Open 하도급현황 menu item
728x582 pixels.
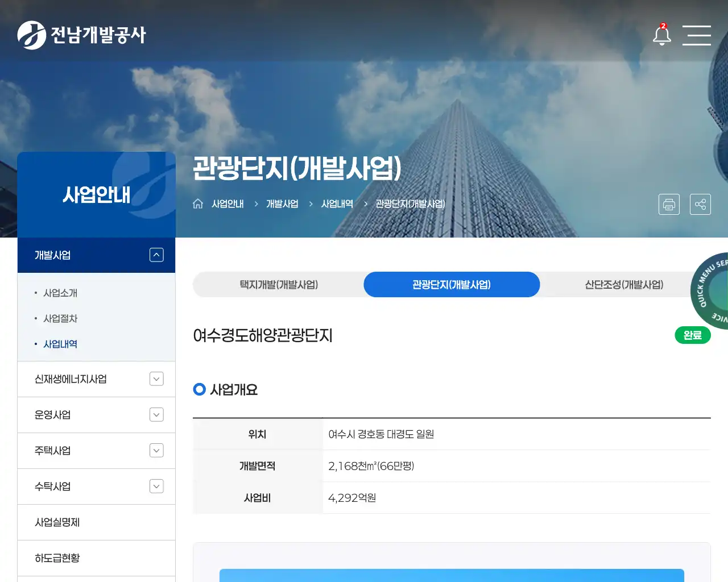click(x=57, y=558)
